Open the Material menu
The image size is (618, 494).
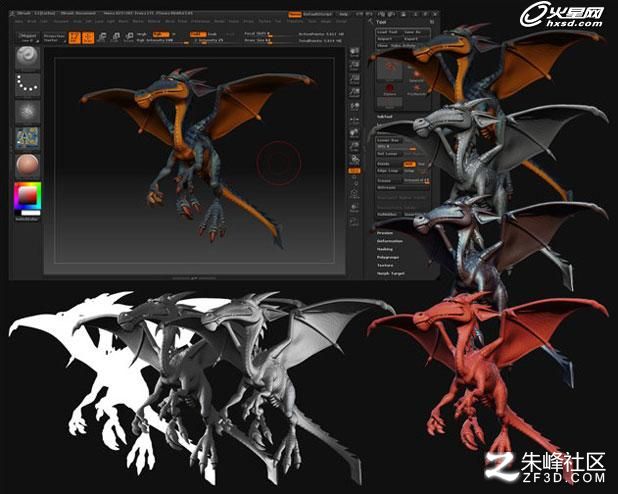pyautogui.click(x=154, y=21)
